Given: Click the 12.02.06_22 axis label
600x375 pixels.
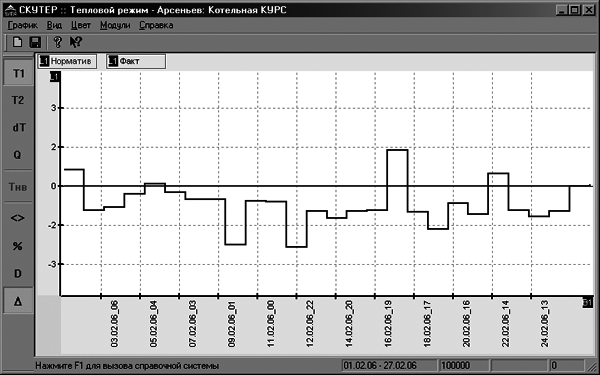Looking at the screenshot, I should pos(310,324).
